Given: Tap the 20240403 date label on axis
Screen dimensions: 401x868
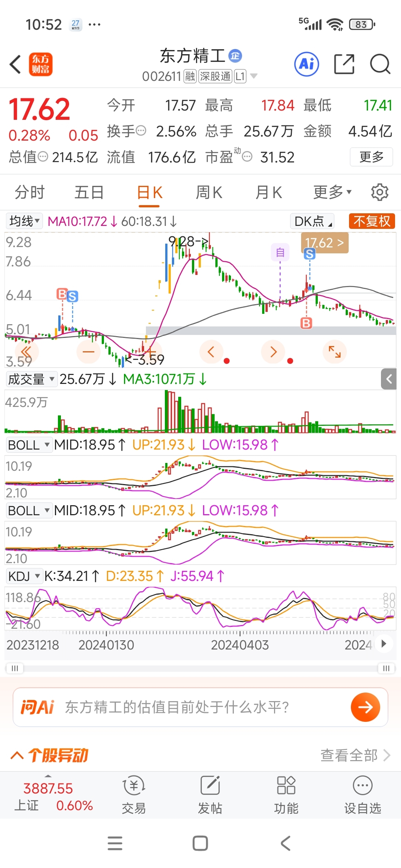Looking at the screenshot, I should coord(240,645).
